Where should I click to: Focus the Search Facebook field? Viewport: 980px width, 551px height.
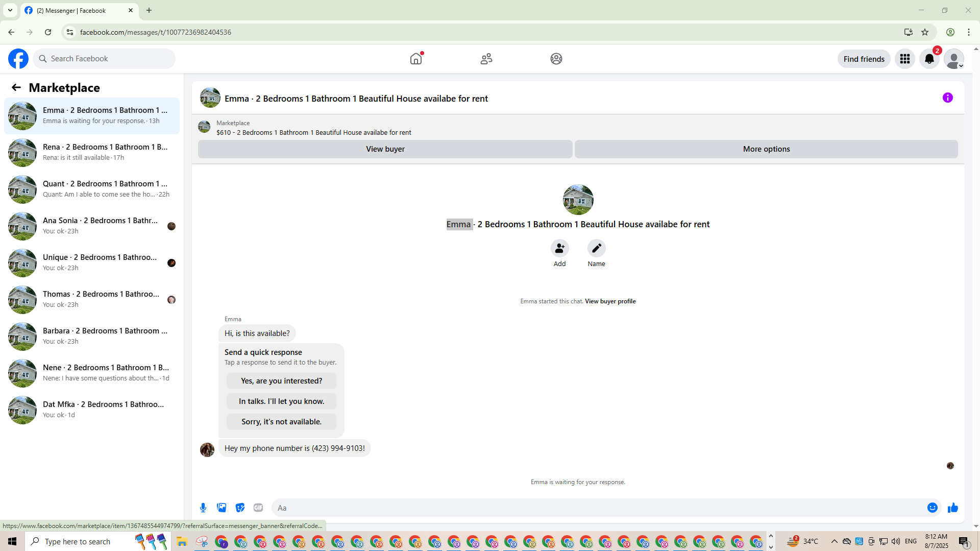104,59
